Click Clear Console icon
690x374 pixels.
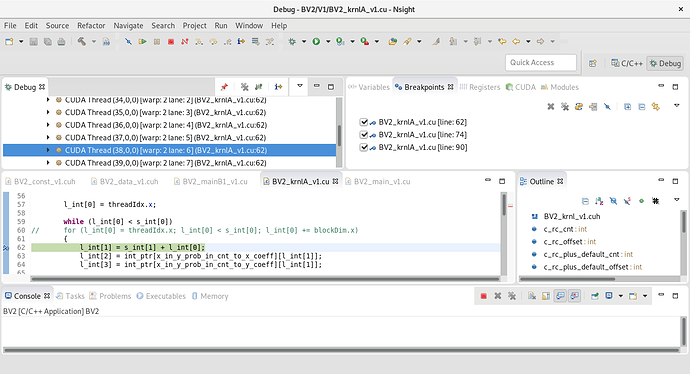point(532,296)
